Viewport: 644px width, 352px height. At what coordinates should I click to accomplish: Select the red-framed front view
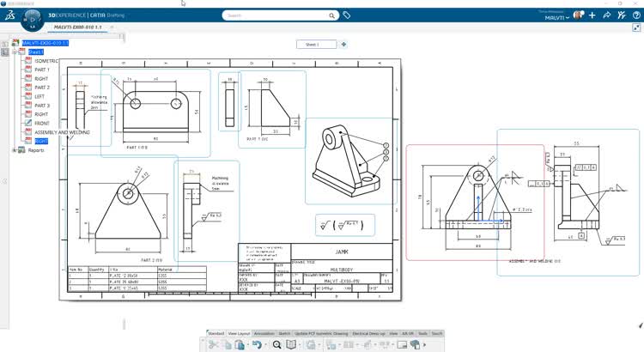point(475,202)
